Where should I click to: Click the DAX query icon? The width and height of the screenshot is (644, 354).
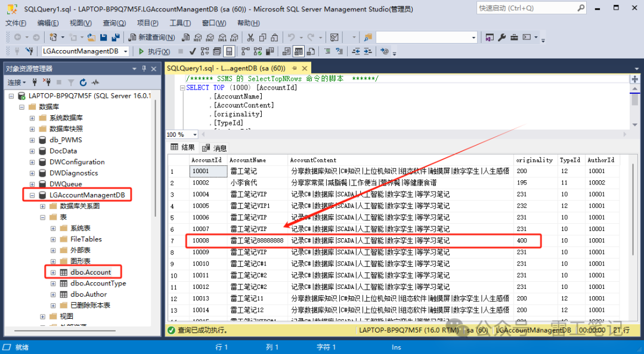(x=234, y=38)
